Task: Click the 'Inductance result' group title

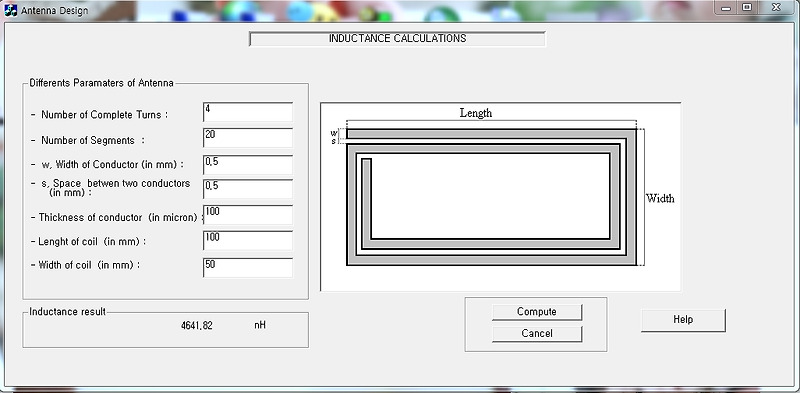Action: tap(67, 311)
